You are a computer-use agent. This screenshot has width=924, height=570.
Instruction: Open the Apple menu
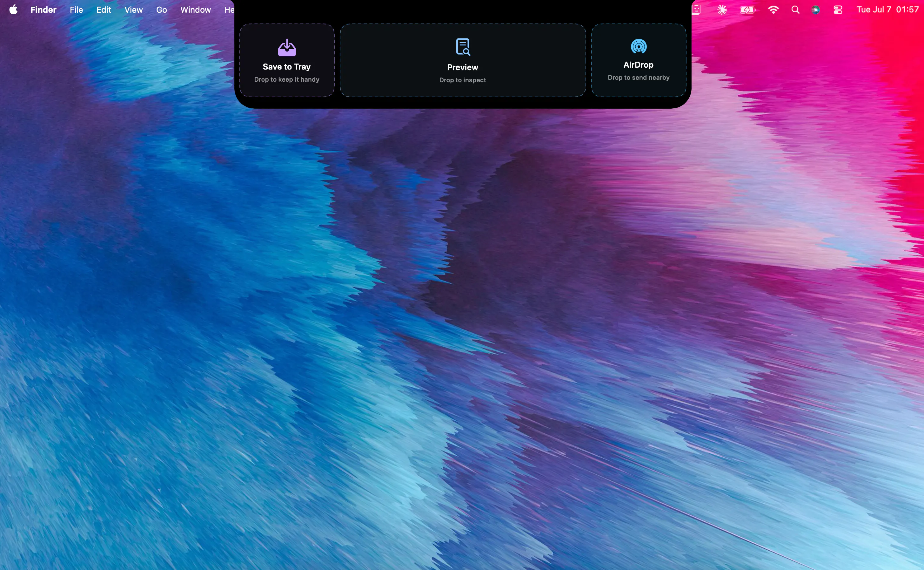click(13, 10)
